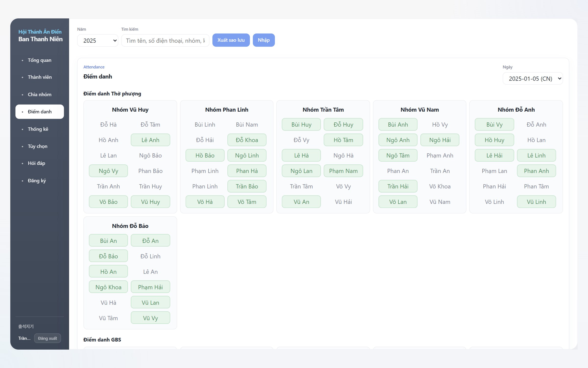
Task: Toggle attendance for Lê Anh
Action: [x=150, y=140]
